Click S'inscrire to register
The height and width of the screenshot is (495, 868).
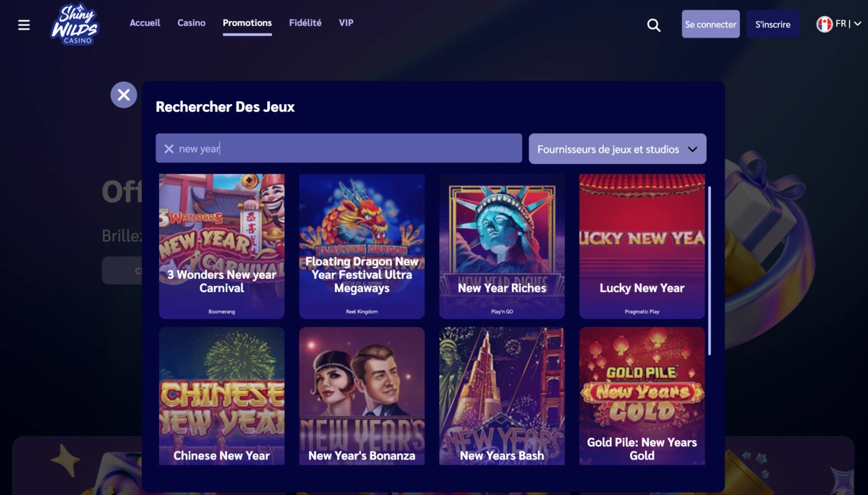[773, 24]
